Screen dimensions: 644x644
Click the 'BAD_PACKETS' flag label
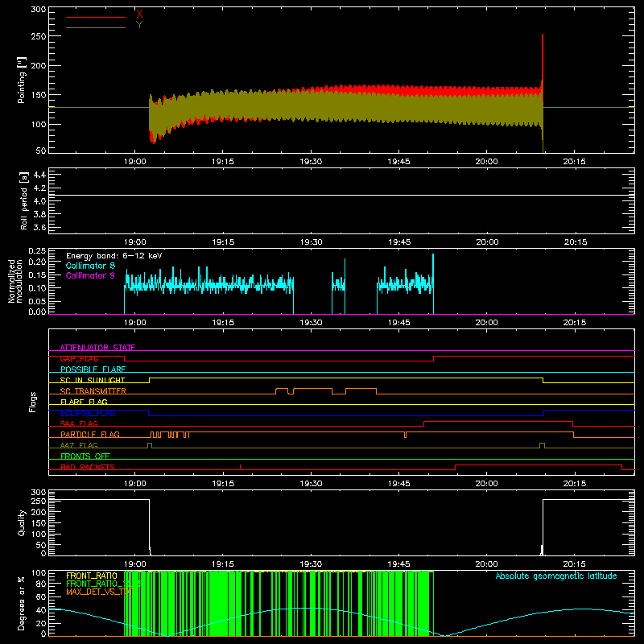[x=88, y=467]
